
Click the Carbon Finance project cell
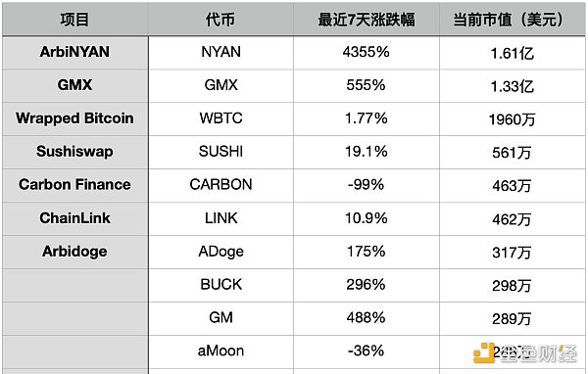coord(75,185)
